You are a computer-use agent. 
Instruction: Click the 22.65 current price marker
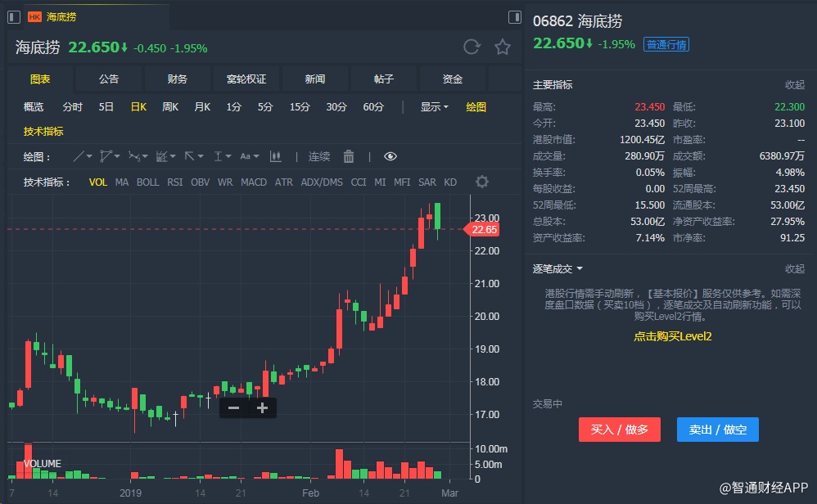[482, 230]
